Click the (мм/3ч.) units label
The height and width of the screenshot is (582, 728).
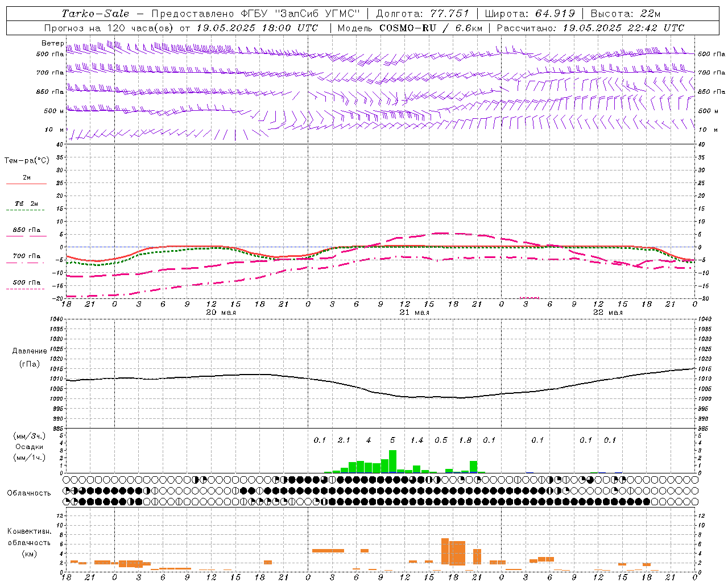[29, 436]
